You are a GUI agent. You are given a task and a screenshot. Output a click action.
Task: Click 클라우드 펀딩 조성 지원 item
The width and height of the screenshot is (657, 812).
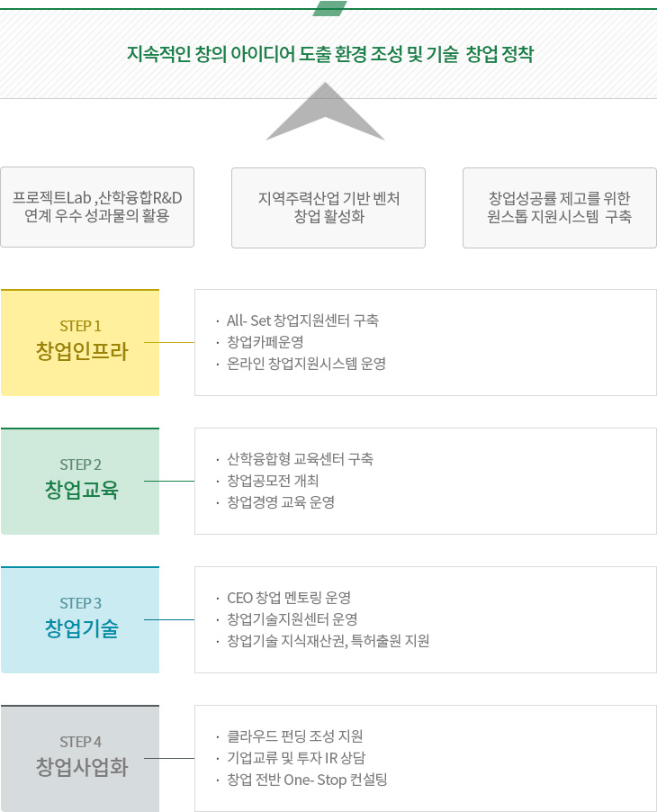point(295,736)
